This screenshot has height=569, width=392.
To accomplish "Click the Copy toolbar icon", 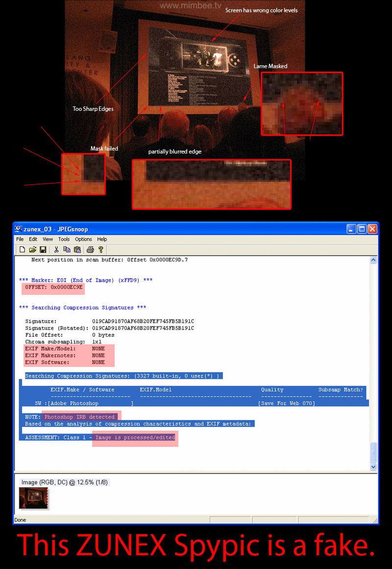I will (x=67, y=250).
